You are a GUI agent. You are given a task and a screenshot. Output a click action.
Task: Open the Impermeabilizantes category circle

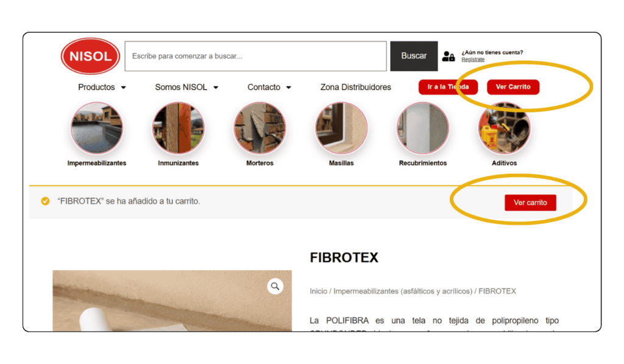point(97,128)
